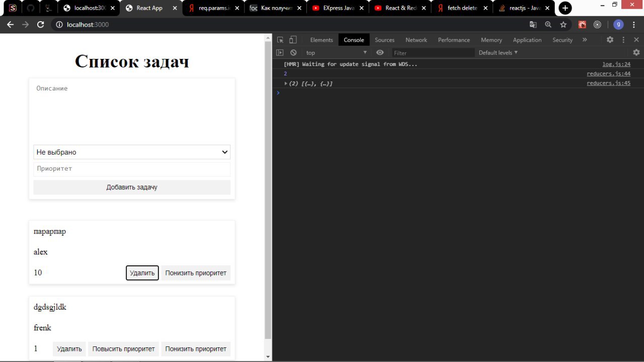
Task: Open the Network panel
Action: coord(416,40)
